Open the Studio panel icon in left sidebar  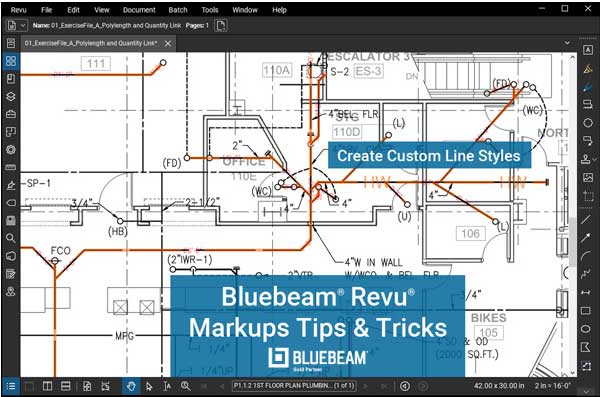[x=11, y=256]
